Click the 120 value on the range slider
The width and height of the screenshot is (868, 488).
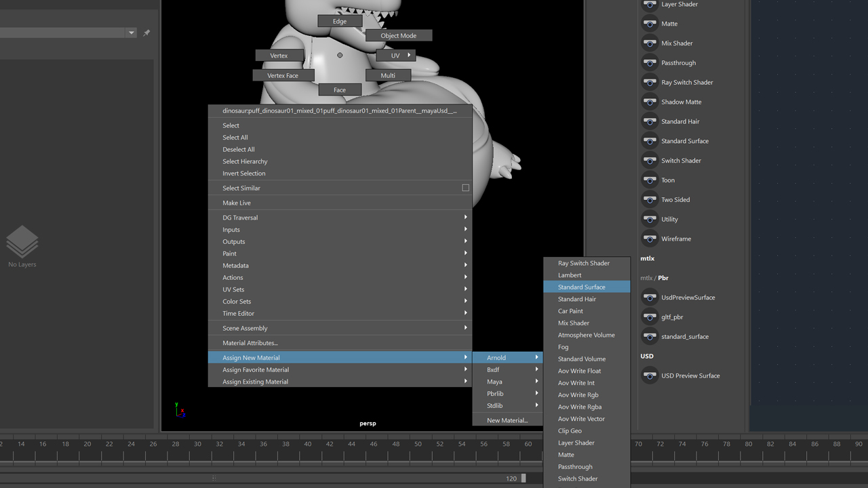pyautogui.click(x=511, y=479)
